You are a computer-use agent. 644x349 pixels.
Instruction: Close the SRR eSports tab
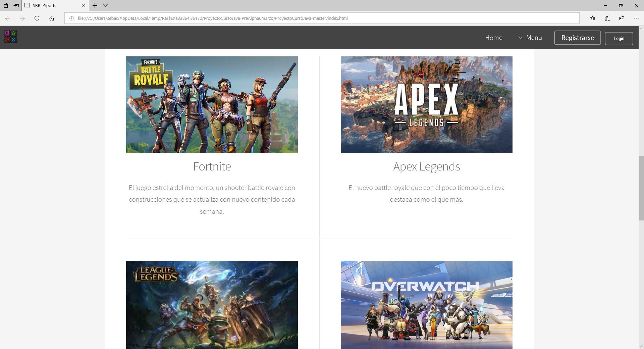click(84, 5)
